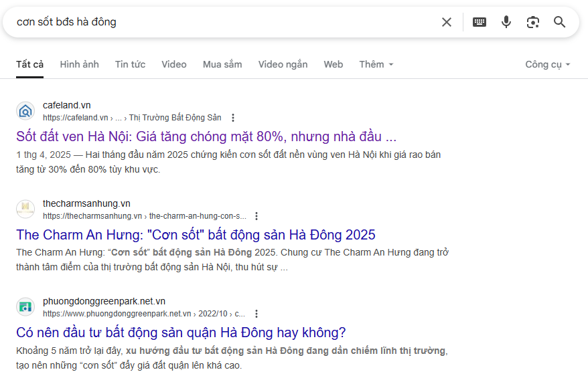Expand the Thêm dropdown menu
The width and height of the screenshot is (588, 384).
pos(376,64)
